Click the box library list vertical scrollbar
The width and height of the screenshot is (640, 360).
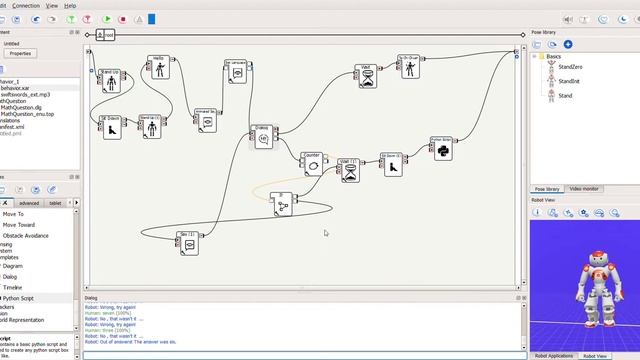click(76, 270)
